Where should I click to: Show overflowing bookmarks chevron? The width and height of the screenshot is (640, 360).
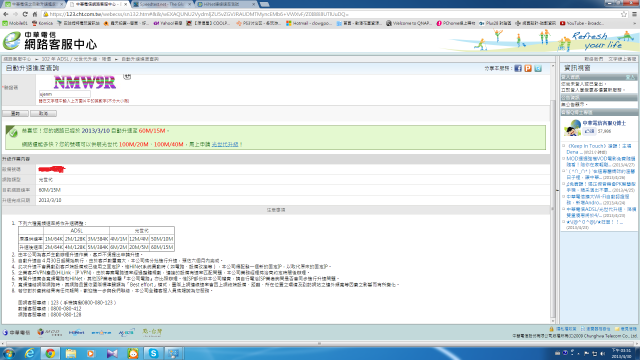(x=634, y=23)
